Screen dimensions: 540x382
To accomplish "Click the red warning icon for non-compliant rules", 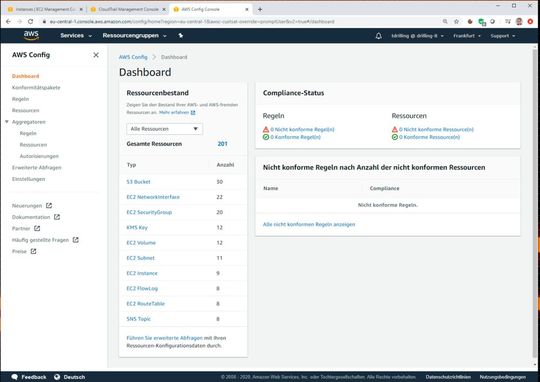I will (x=266, y=130).
